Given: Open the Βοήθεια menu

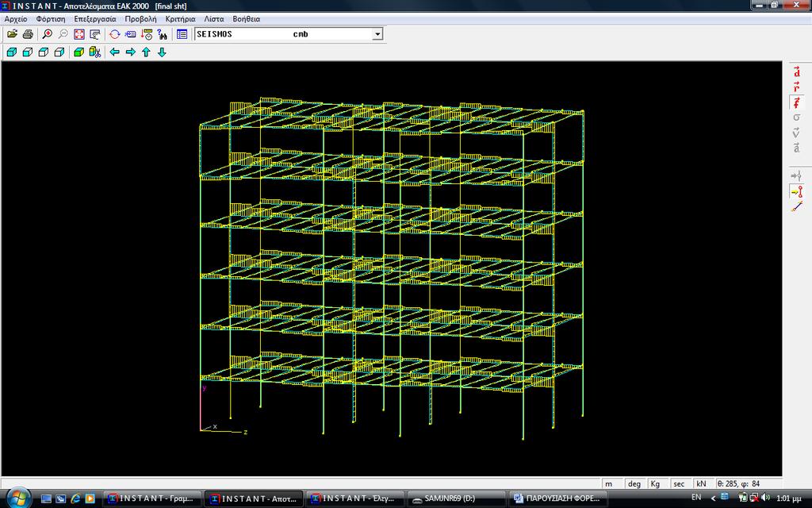Looking at the screenshot, I should 246,19.
